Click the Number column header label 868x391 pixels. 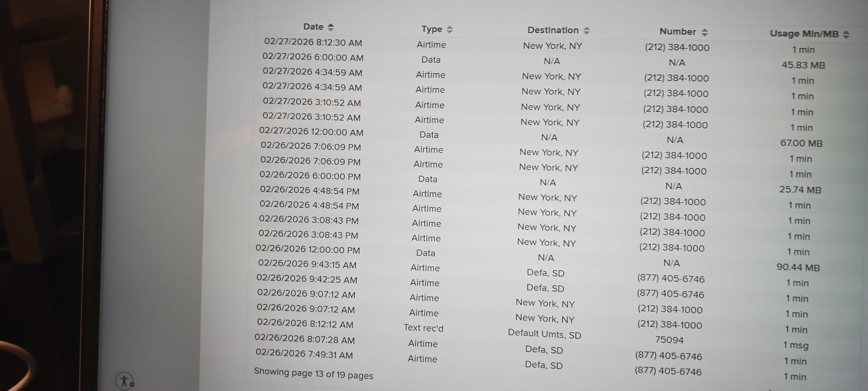click(677, 31)
